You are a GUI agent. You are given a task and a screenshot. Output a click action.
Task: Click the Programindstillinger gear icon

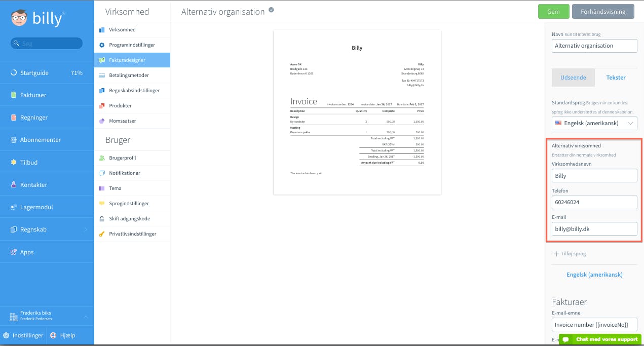pyautogui.click(x=101, y=45)
